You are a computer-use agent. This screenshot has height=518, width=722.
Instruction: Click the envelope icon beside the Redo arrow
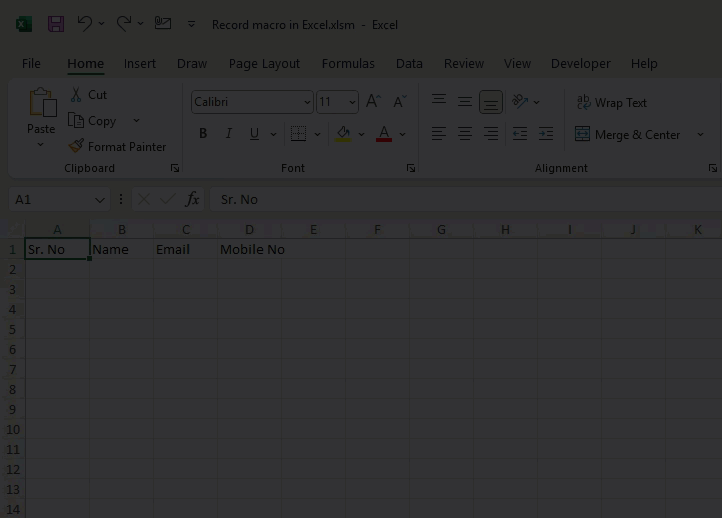[x=163, y=23]
